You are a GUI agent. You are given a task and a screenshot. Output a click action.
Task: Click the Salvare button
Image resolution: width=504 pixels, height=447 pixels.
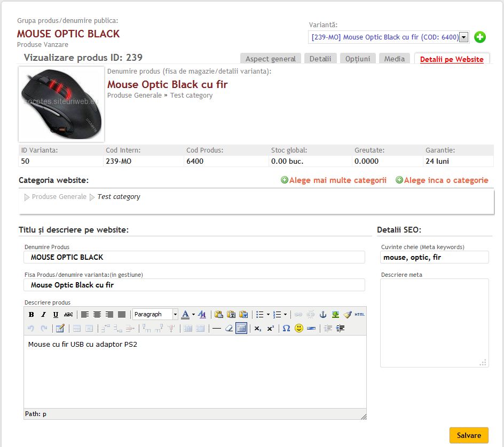tap(469, 435)
